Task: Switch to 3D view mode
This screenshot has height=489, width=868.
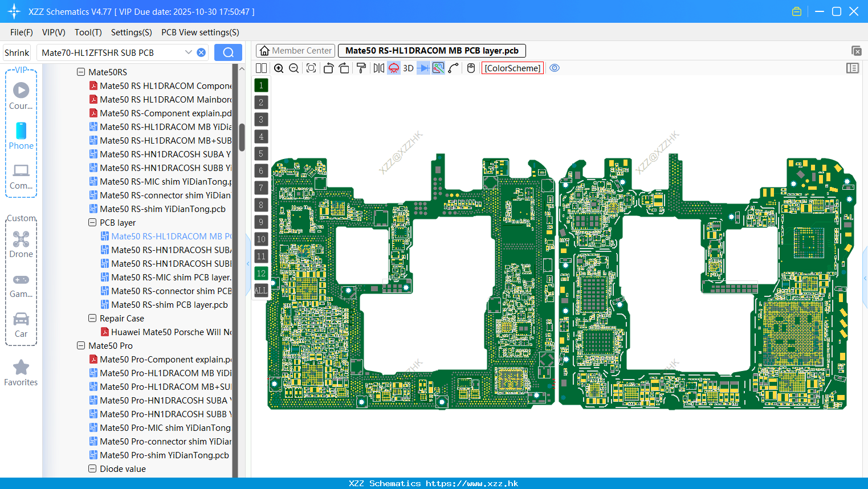Action: pyautogui.click(x=408, y=68)
